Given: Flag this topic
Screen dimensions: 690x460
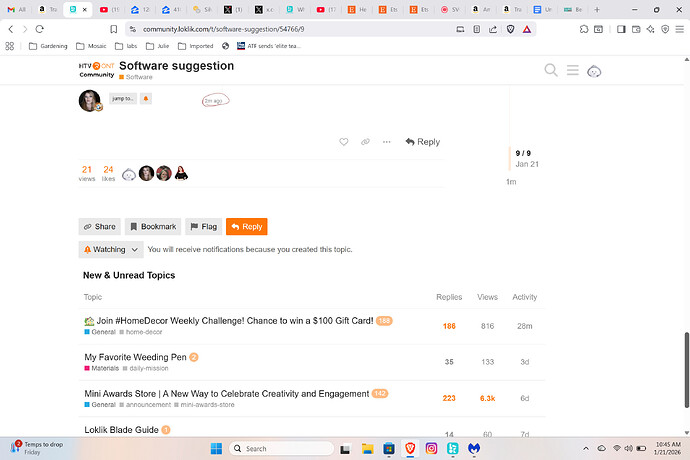Looking at the screenshot, I should [203, 227].
